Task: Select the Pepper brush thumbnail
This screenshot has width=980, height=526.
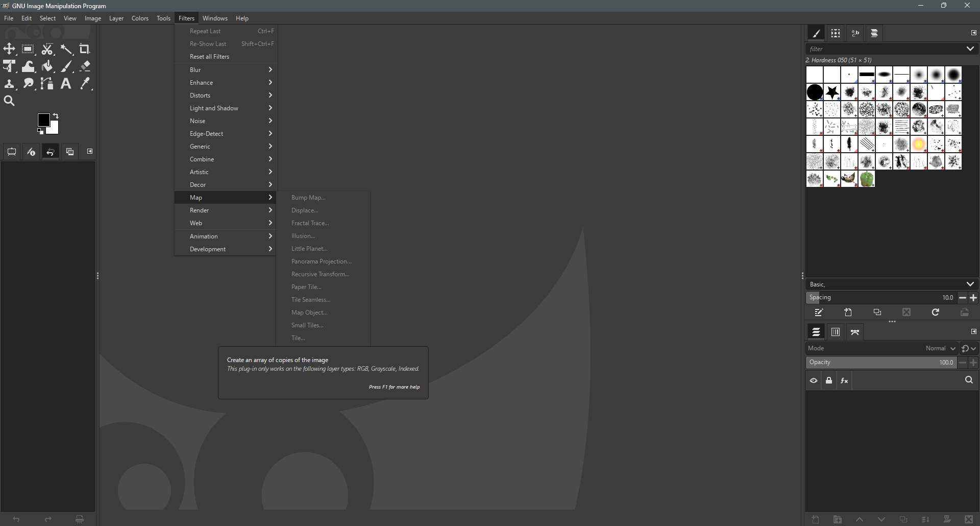Action: [x=867, y=179]
